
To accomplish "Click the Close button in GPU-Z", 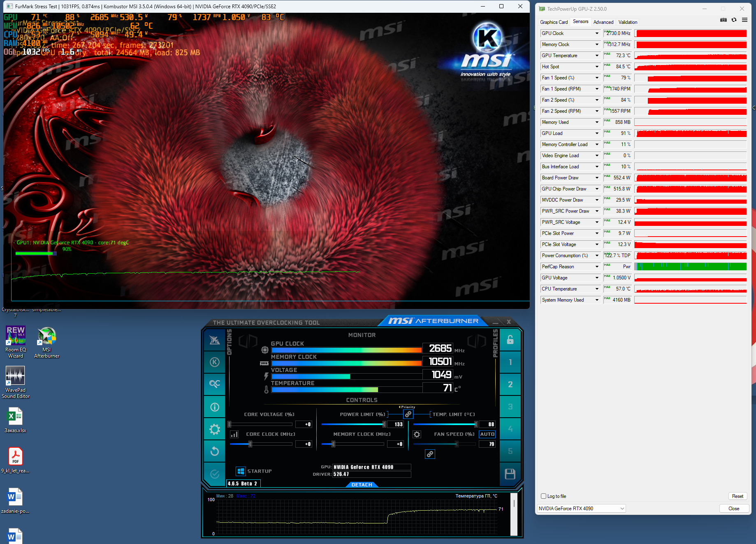I will coord(733,509).
